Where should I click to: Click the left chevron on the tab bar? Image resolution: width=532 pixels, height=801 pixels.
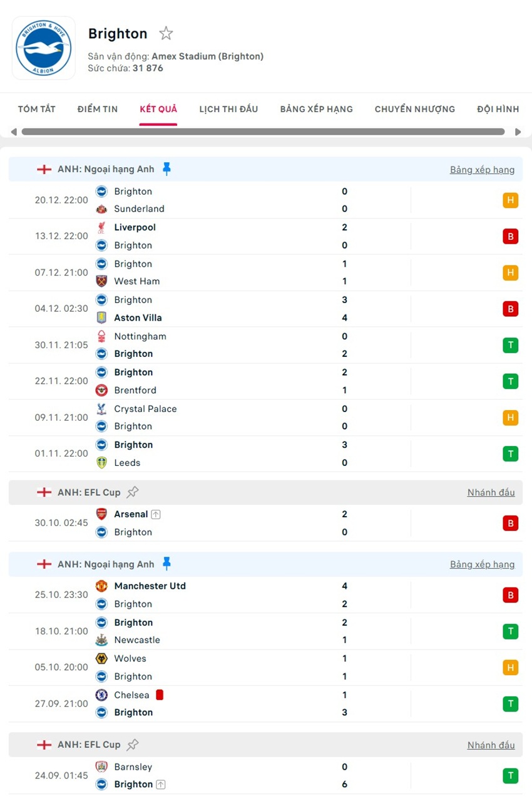pyautogui.click(x=13, y=132)
